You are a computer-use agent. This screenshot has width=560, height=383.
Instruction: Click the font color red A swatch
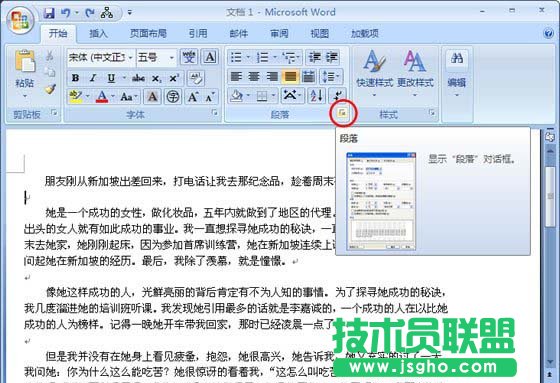pos(102,96)
